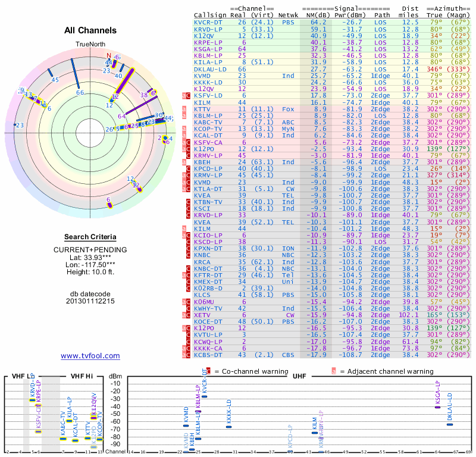The width and height of the screenshot is (476, 457).
Task: Click the red co-channel warning legend icon
Action: click(208, 371)
